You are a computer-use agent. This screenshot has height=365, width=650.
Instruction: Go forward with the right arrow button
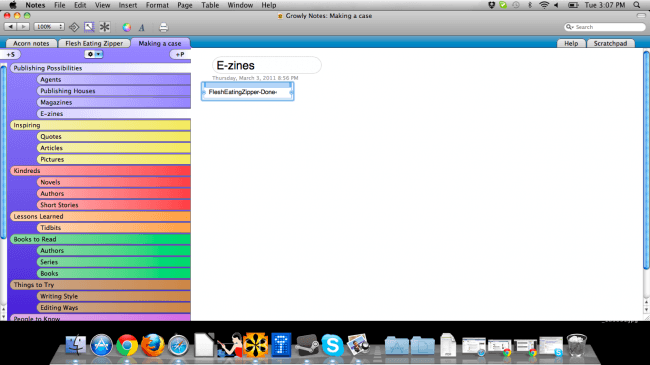click(x=23, y=27)
